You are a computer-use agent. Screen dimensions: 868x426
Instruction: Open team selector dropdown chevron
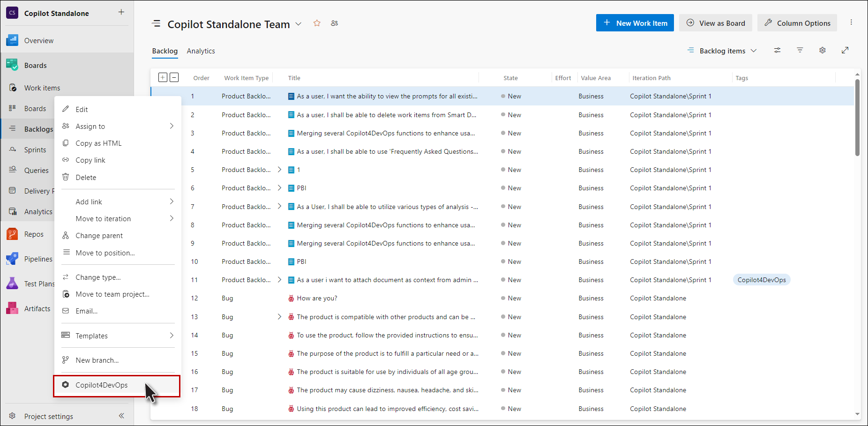click(298, 24)
